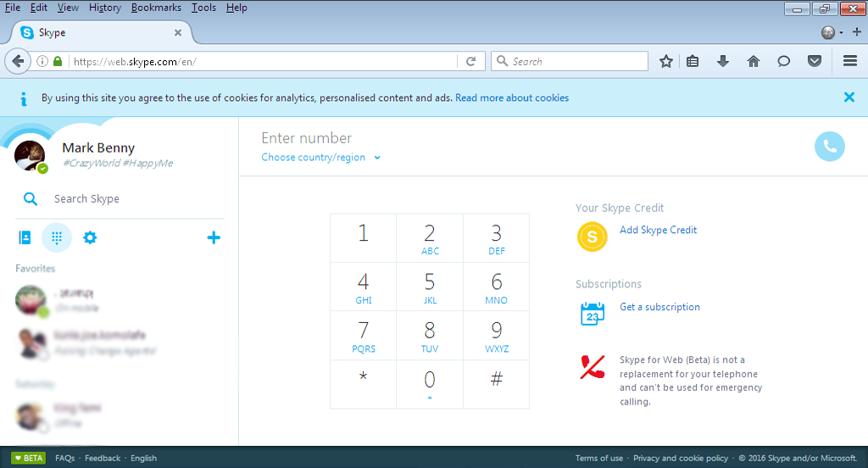Click the chat bubble toolbar icon

[x=783, y=61]
